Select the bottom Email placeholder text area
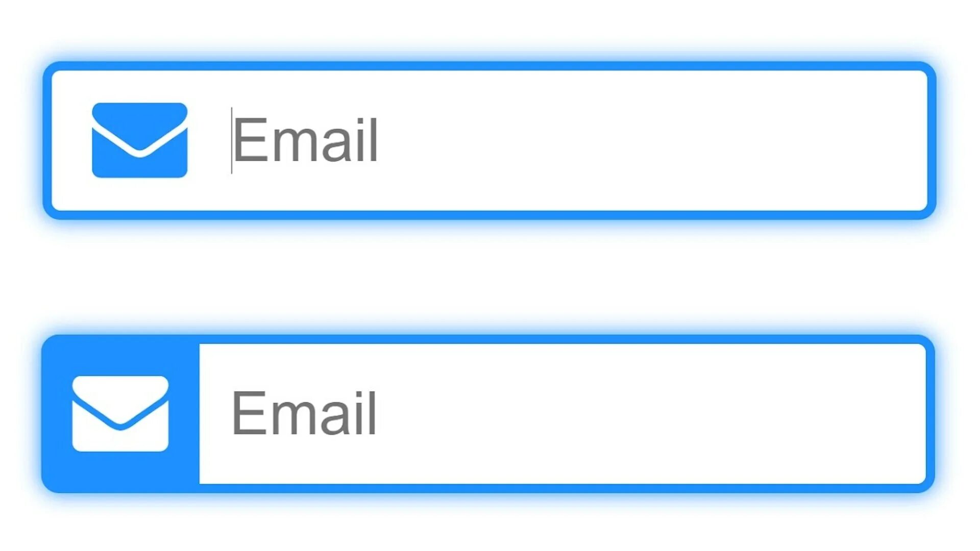 point(566,413)
